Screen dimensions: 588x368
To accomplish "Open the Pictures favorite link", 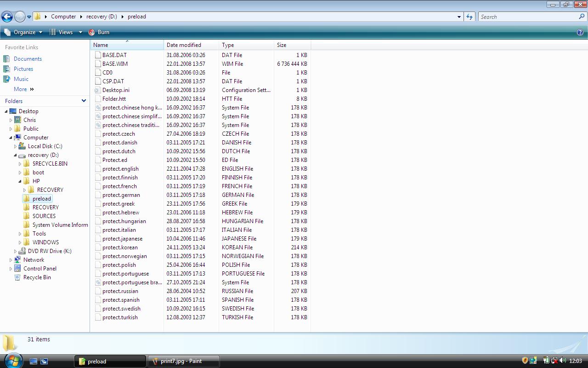I will (x=23, y=69).
